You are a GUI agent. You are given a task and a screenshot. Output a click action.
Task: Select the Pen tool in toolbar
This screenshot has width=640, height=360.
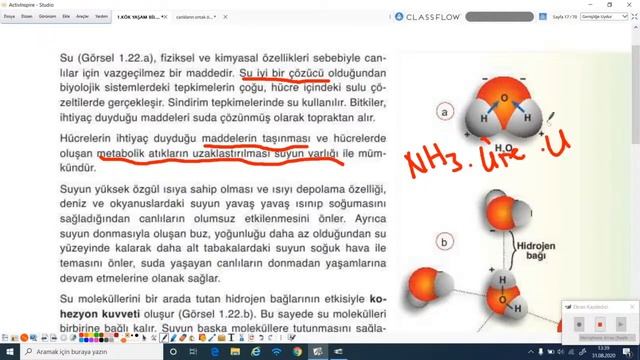[164, 338]
